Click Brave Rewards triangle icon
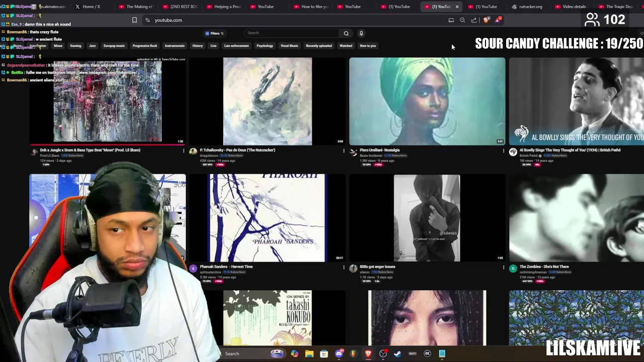 pyautogui.click(x=498, y=20)
